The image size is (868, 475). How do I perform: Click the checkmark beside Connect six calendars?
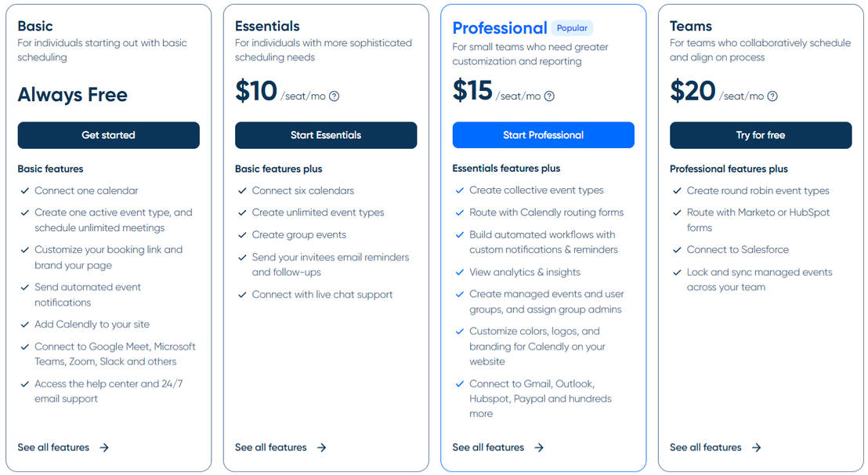click(x=242, y=190)
